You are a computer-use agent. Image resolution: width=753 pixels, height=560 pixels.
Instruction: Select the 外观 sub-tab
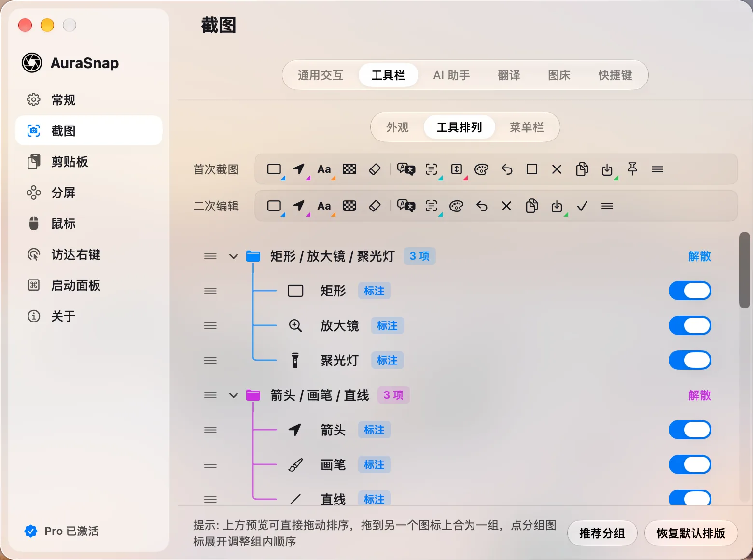coord(397,127)
